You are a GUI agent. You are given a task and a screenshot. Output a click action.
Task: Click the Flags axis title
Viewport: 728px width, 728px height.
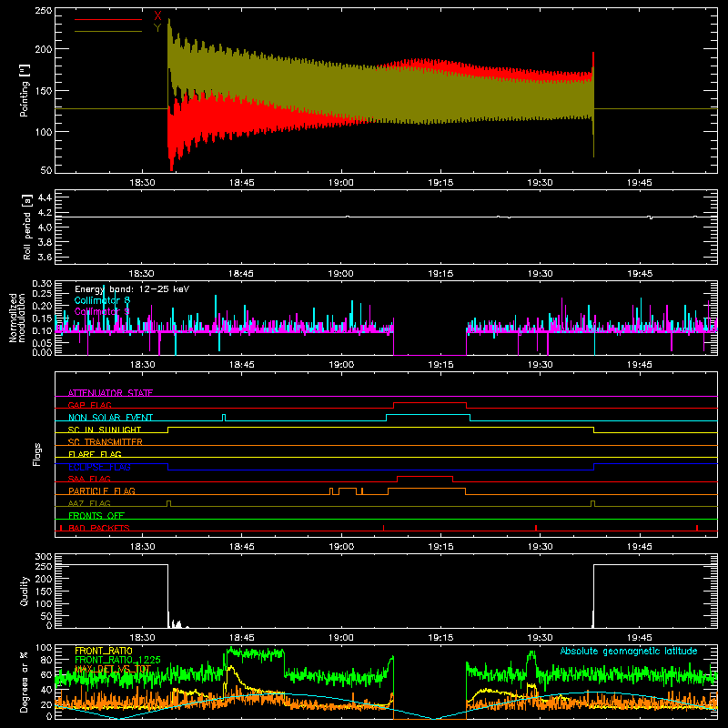click(36, 454)
